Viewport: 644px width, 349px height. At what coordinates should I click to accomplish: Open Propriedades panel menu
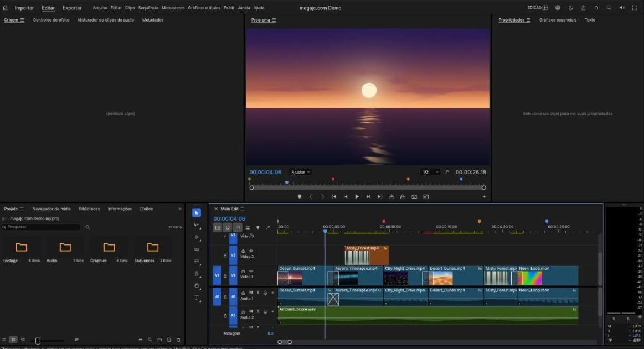tap(528, 20)
